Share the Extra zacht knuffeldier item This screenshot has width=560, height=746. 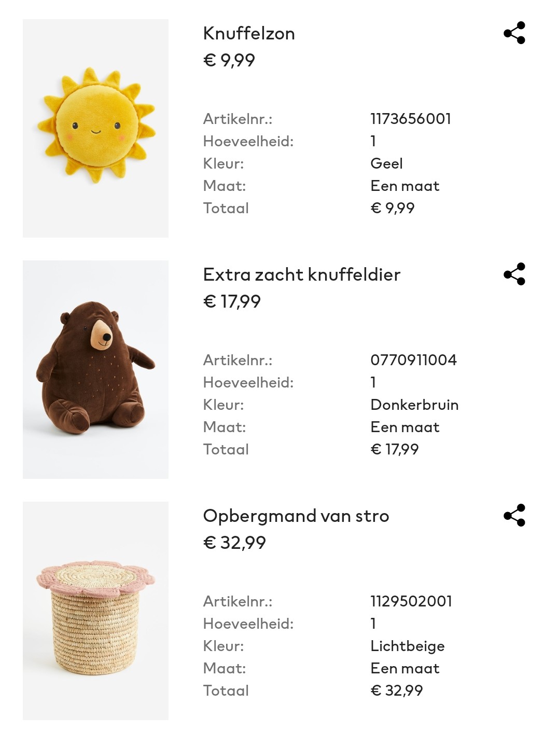click(x=514, y=274)
